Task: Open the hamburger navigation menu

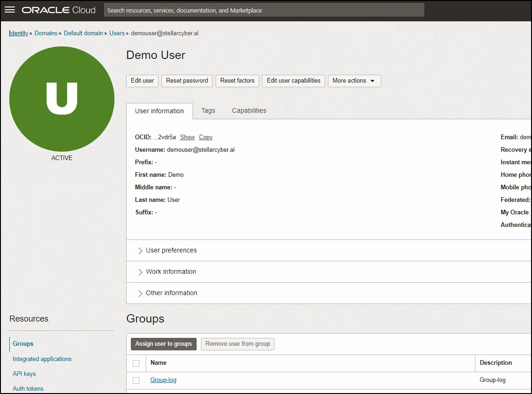Action: (10, 10)
